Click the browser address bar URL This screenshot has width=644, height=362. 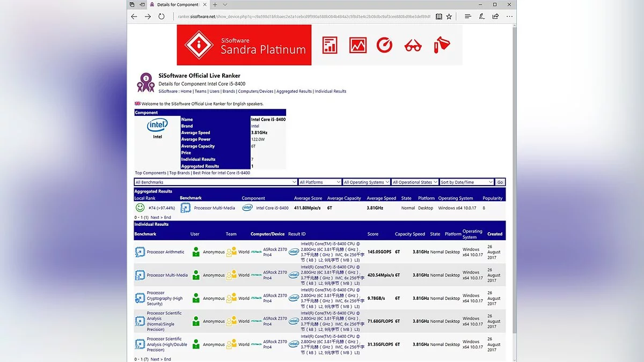[x=303, y=17]
